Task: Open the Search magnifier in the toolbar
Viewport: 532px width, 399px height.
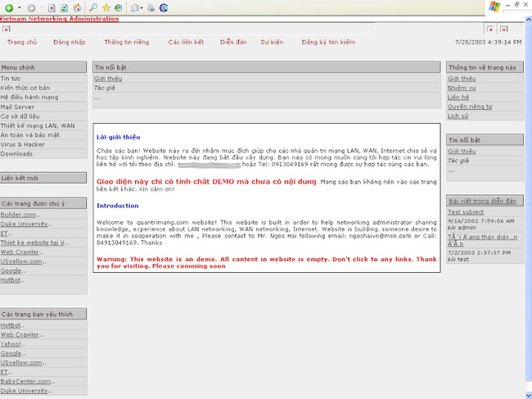Action: (93, 7)
